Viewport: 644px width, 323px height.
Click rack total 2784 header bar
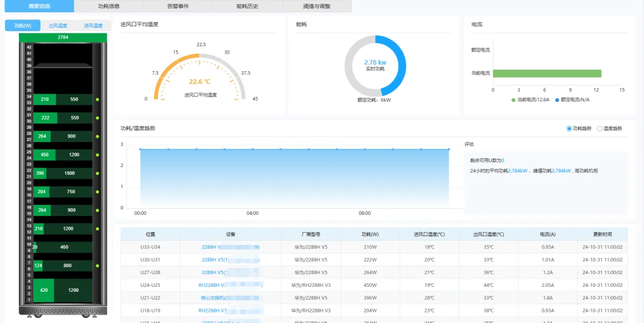[63, 37]
